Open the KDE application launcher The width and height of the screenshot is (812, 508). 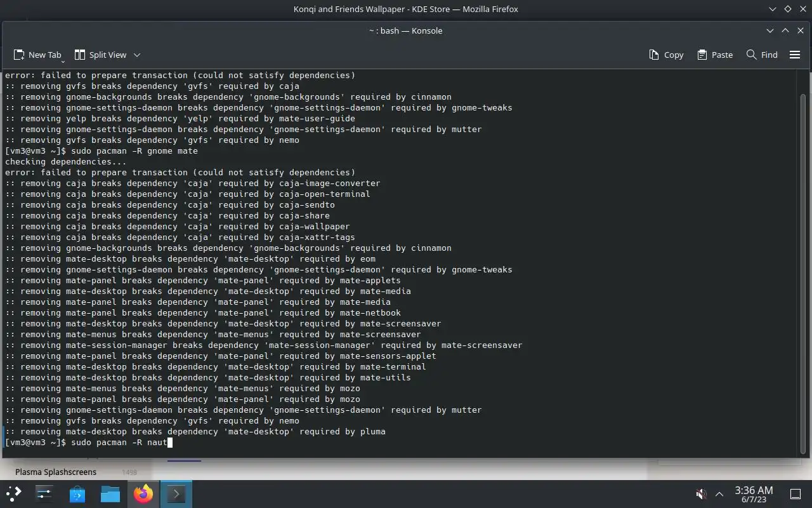pos(14,493)
